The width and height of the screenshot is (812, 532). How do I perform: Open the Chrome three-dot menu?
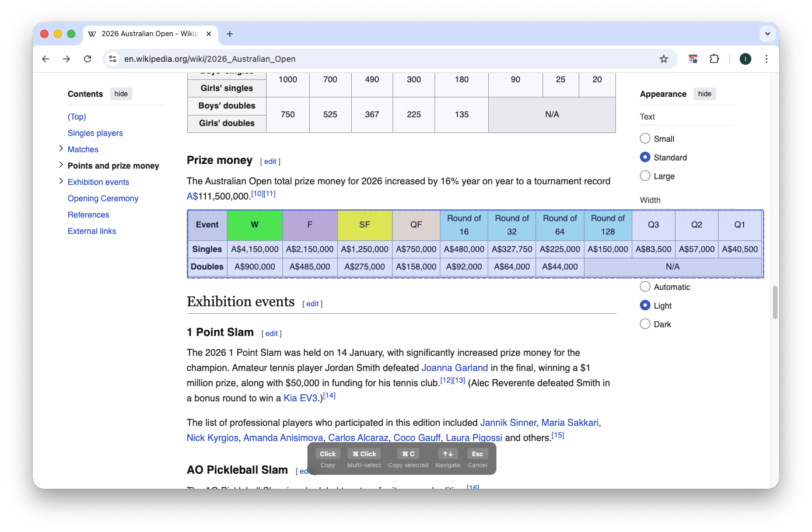[766, 59]
